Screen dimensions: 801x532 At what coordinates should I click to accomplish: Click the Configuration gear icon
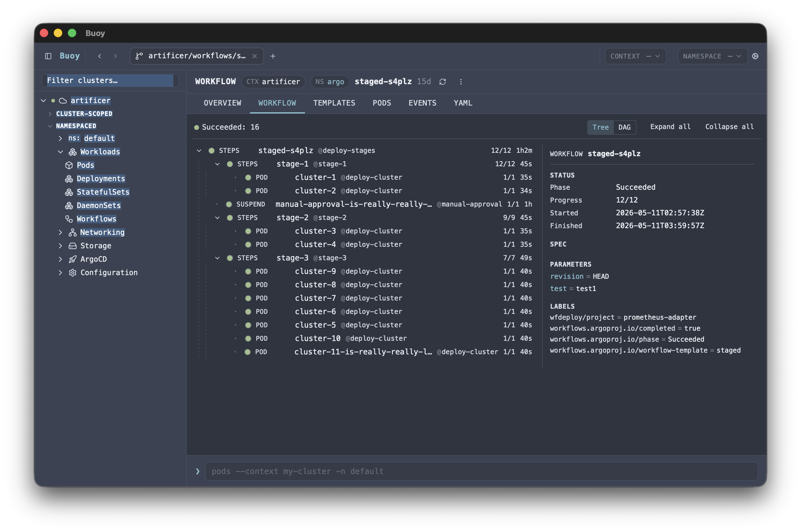tap(73, 272)
